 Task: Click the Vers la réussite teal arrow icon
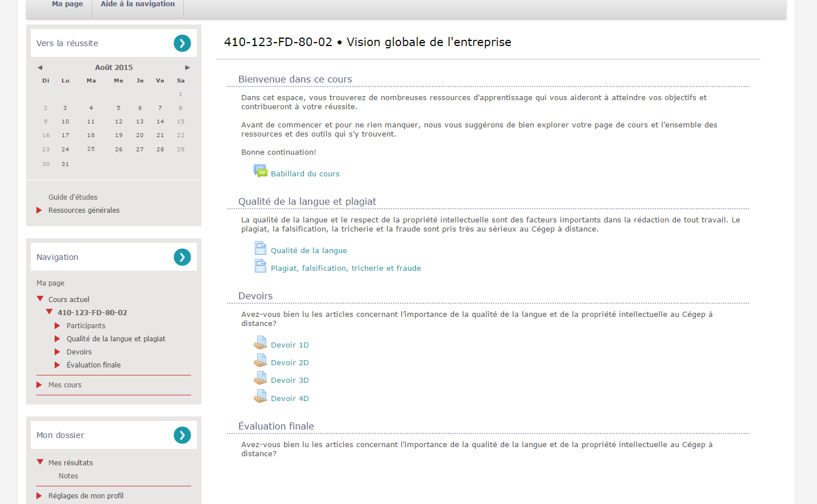pos(182,43)
